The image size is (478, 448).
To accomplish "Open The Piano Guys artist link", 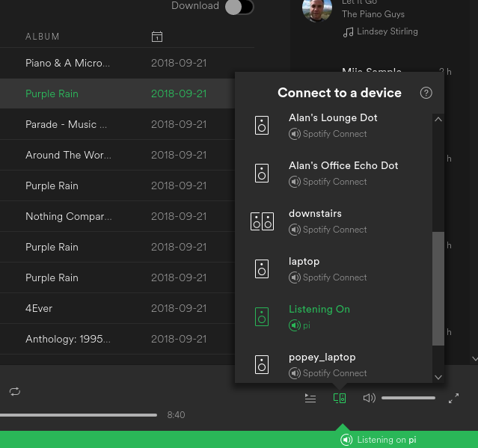I will coord(373,14).
